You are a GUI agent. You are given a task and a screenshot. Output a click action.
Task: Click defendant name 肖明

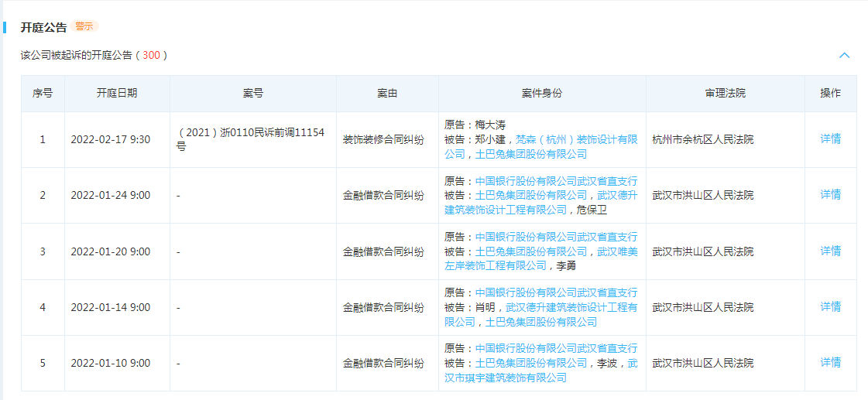(x=485, y=308)
